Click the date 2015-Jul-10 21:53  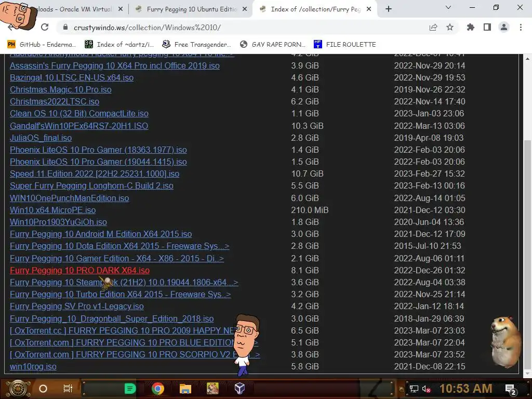pos(427,246)
